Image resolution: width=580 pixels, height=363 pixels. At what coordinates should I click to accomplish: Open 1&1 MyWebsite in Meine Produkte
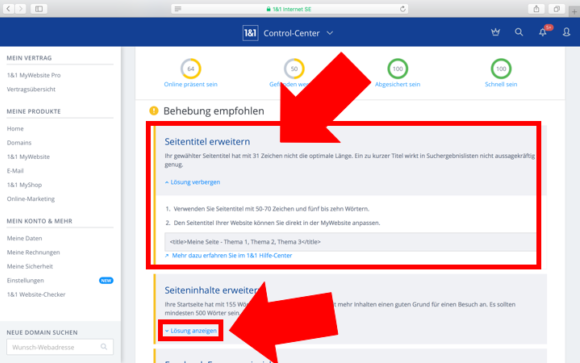point(28,157)
